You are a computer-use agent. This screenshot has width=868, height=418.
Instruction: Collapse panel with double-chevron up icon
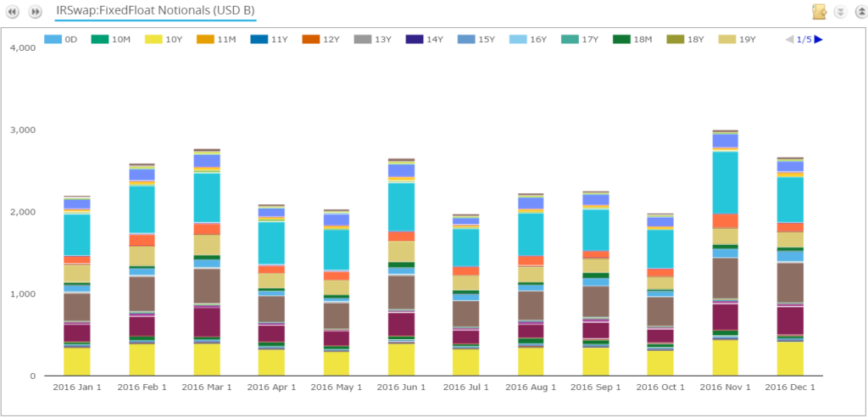[861, 12]
